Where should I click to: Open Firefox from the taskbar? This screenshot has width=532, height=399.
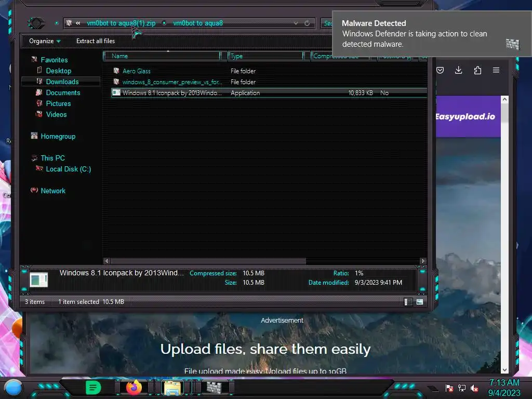pyautogui.click(x=134, y=388)
